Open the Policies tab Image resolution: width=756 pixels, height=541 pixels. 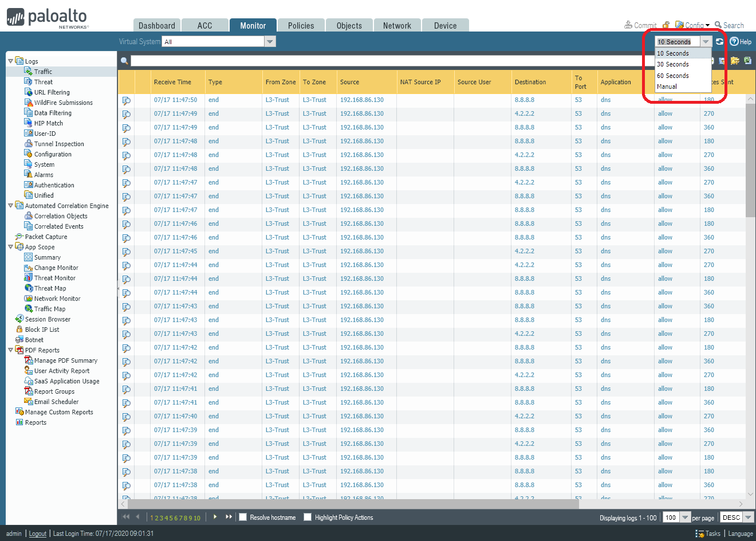tap(301, 26)
